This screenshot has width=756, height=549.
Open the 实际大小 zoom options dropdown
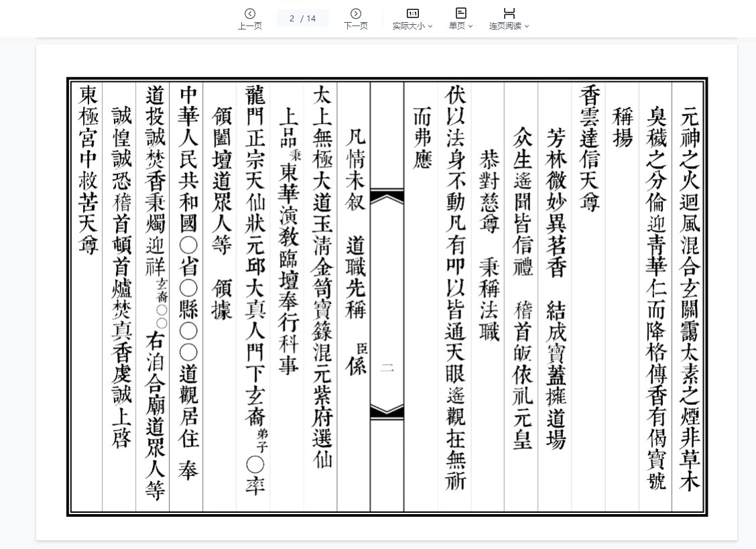(430, 25)
